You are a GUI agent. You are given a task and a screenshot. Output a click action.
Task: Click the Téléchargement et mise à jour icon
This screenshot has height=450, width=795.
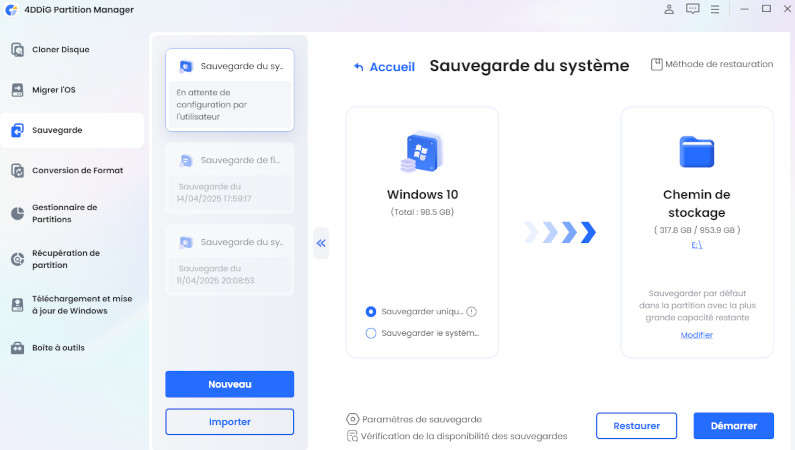point(17,305)
